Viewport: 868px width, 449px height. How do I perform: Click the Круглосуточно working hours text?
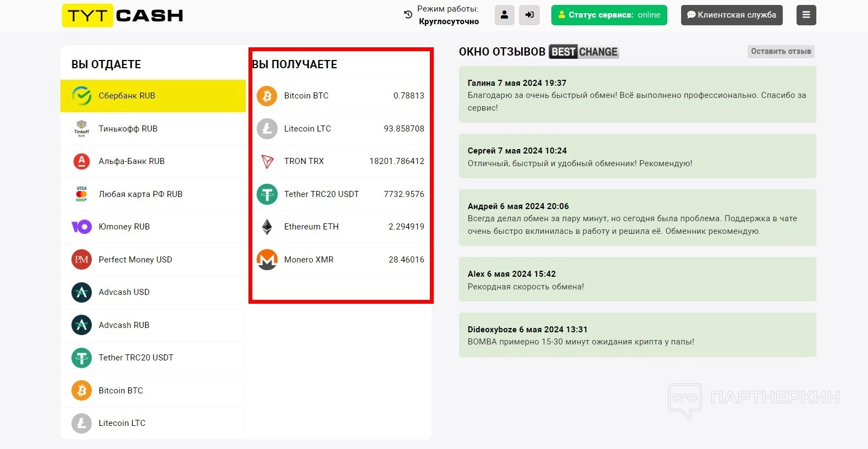(x=449, y=21)
